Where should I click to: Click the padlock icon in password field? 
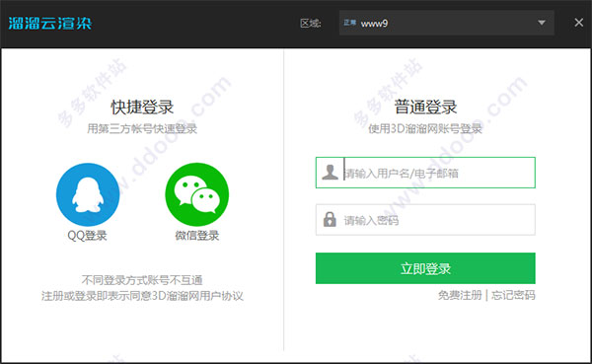point(330,219)
